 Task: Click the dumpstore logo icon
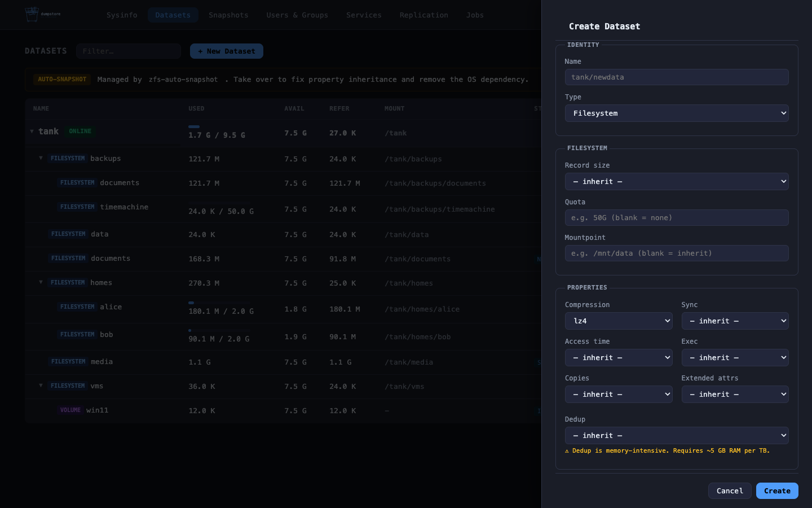click(32, 14)
